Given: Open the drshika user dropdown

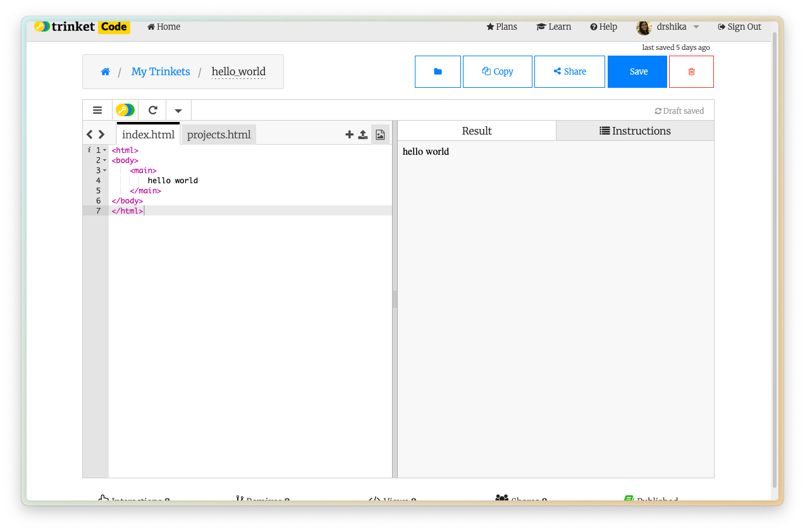Looking at the screenshot, I should (x=668, y=27).
